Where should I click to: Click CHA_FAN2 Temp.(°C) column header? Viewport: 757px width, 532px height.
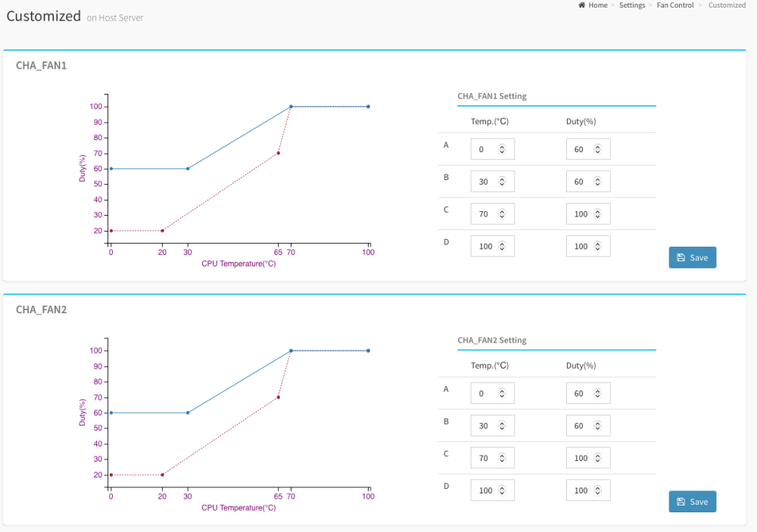pos(490,366)
